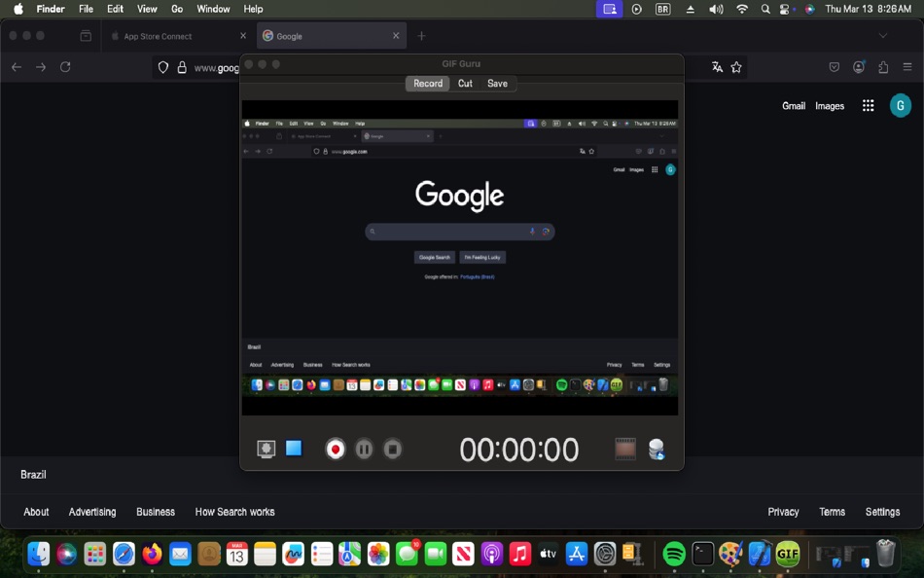Click the 00:00:00 recording timer
Viewport: 924px width, 578px height.
coord(519,450)
